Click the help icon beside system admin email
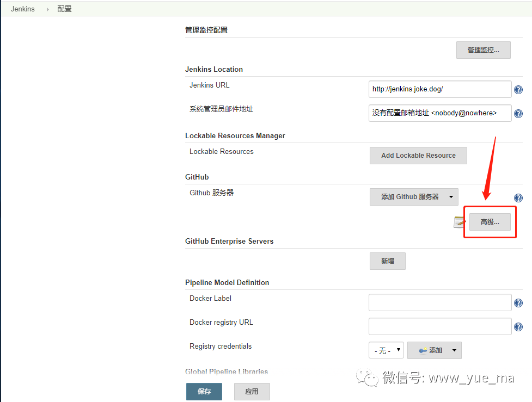Screen dimensions: 532x402 [x=518, y=113]
